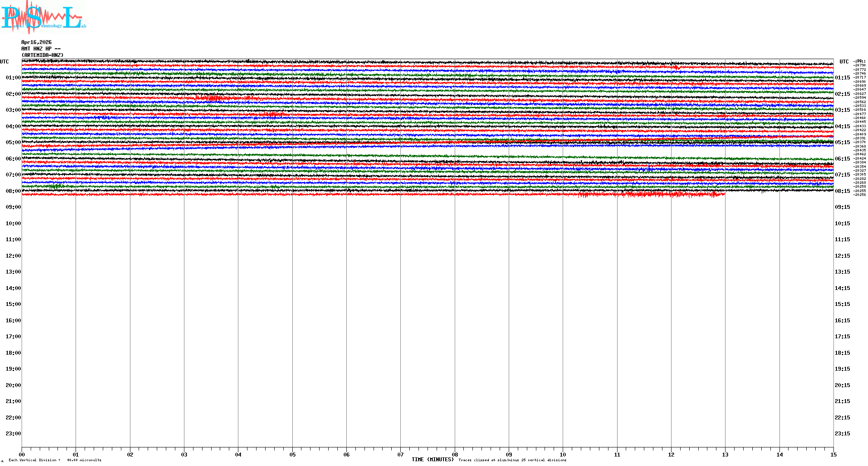The image size is (868, 466).
Task: Select the 23:00 hour label on left
Action: tap(13, 434)
